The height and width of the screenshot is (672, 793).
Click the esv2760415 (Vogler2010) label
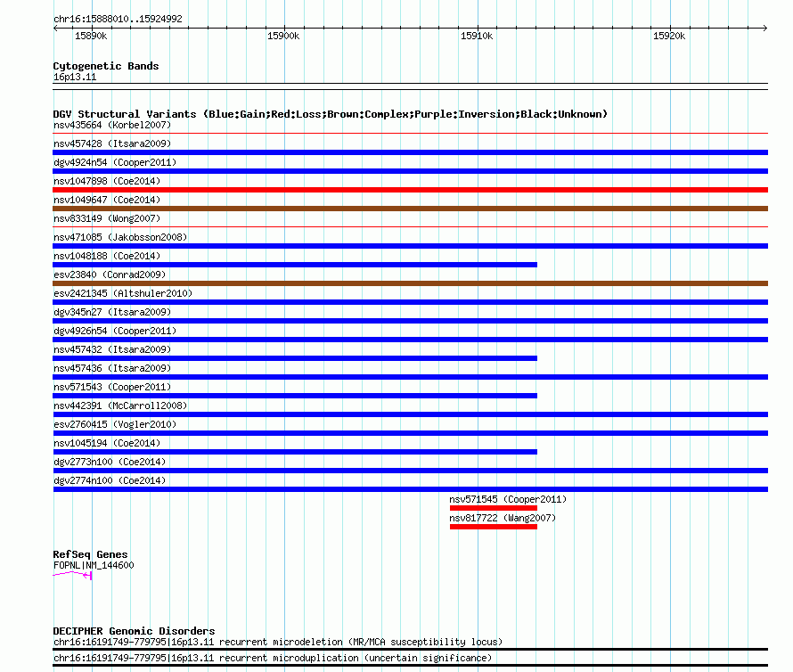pyautogui.click(x=115, y=424)
